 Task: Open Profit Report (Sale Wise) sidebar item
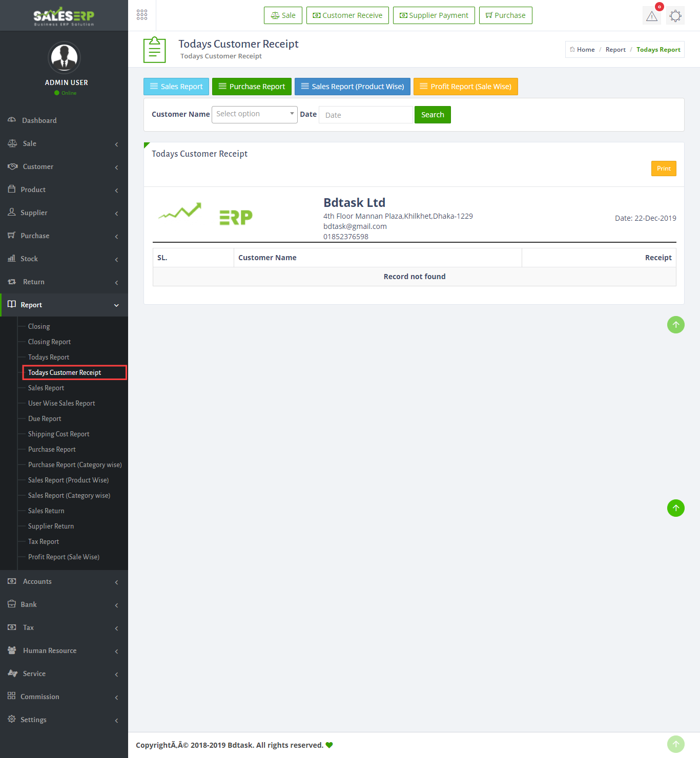coord(64,557)
